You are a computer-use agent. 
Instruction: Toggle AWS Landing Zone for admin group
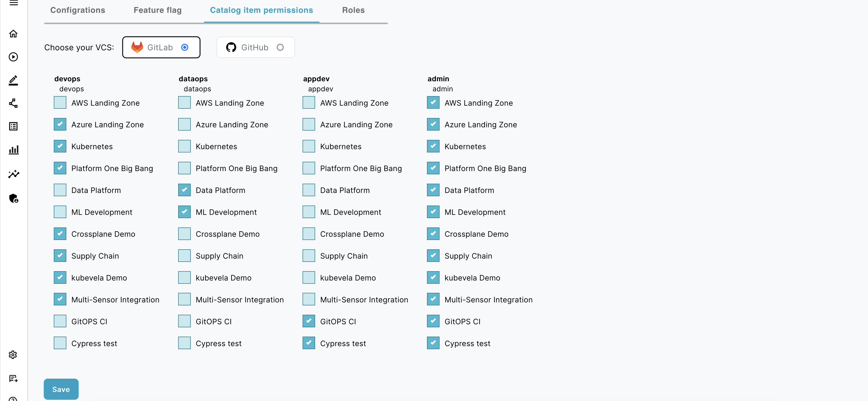coord(433,102)
